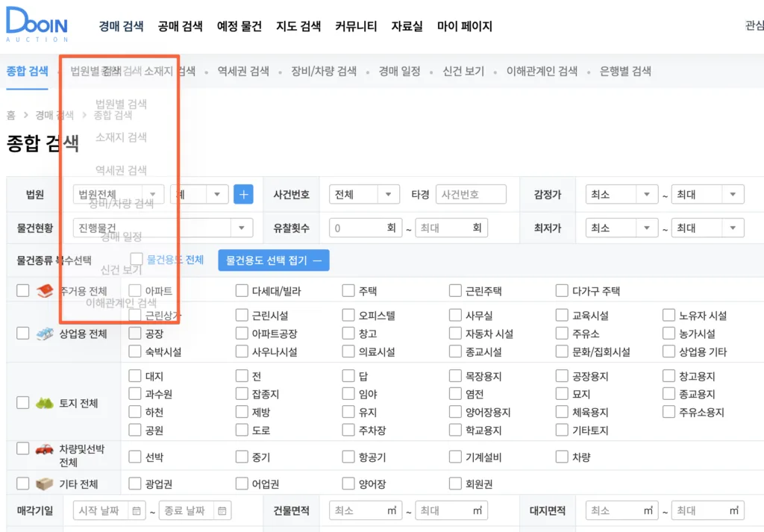
Task: Click the 시작 날짜 date field
Action: coord(109,510)
